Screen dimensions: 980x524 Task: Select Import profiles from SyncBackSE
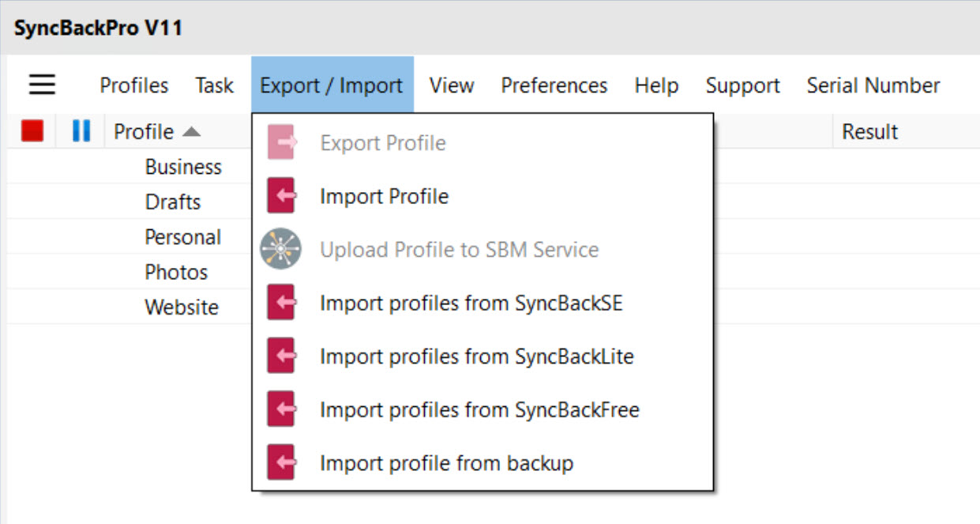pyautogui.click(x=482, y=303)
